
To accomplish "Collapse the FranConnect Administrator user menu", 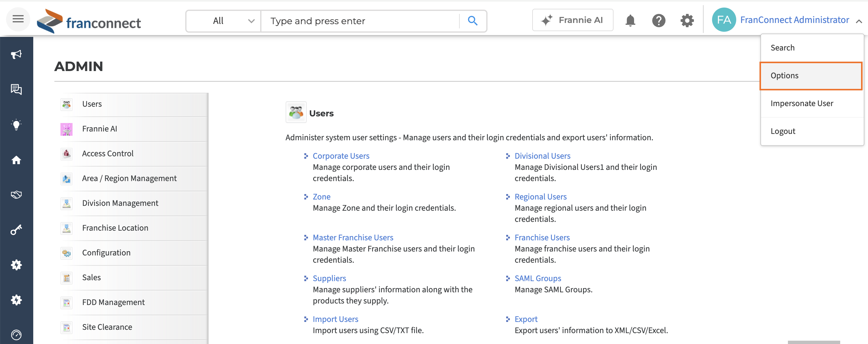I will (859, 21).
